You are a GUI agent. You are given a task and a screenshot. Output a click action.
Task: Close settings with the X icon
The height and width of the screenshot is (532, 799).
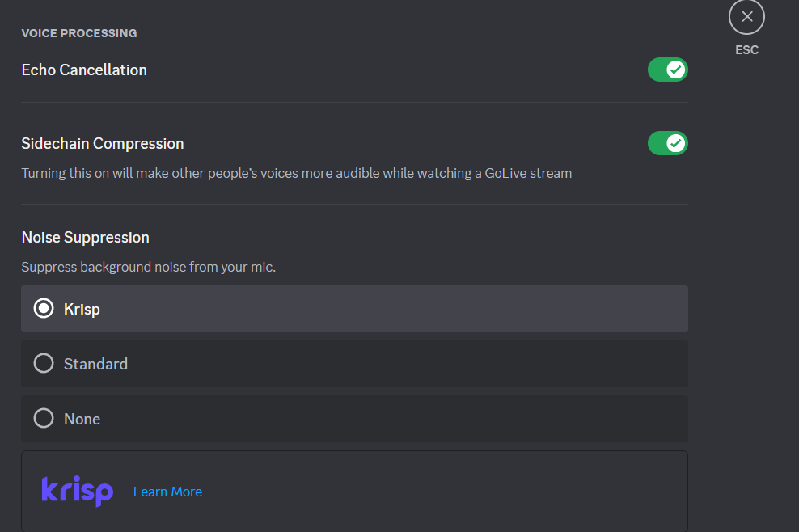tap(746, 17)
